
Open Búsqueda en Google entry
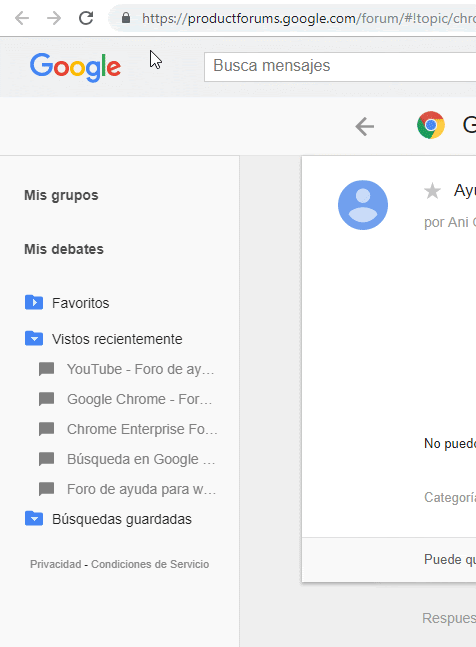[141, 459]
